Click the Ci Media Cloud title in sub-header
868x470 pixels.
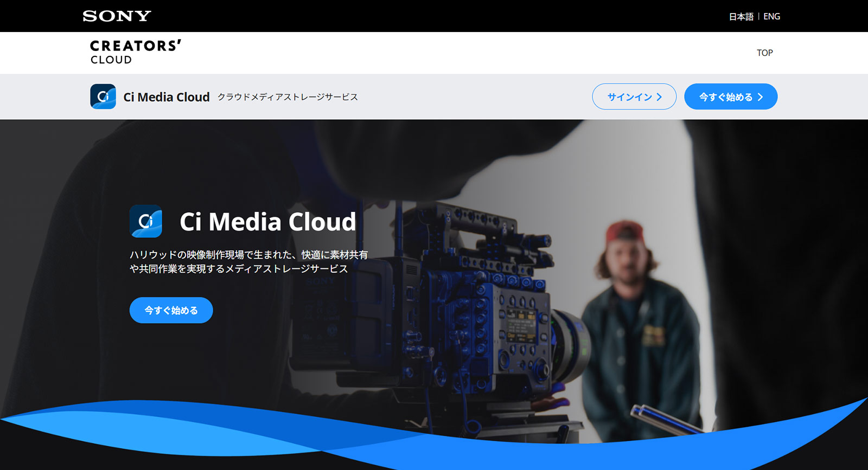(x=167, y=97)
